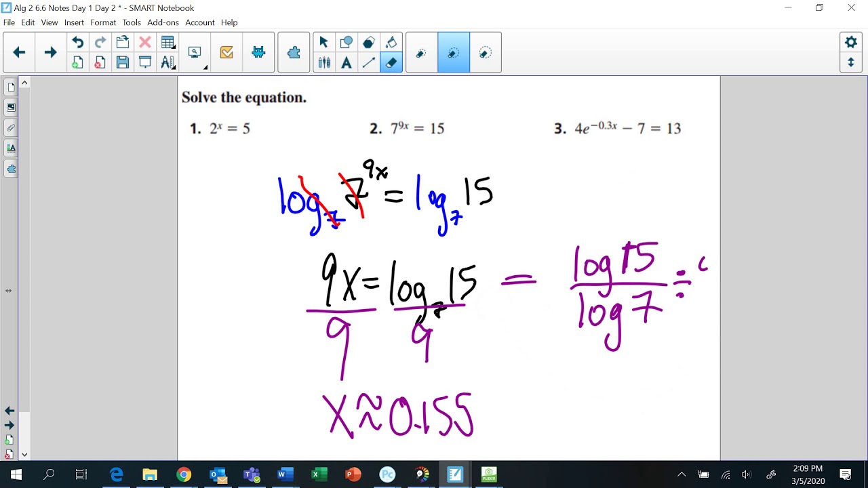Select the Text tool letter A
The image size is (868, 488).
[346, 62]
